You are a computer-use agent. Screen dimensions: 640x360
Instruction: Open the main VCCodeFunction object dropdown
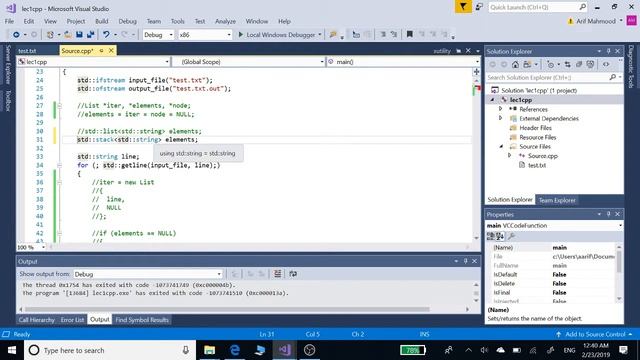pos(554,225)
